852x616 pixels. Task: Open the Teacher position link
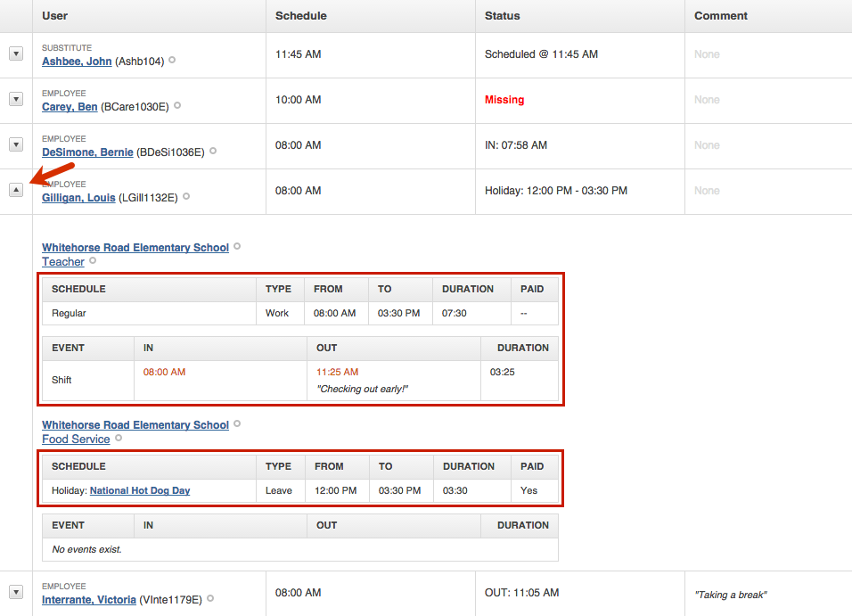[63, 262]
